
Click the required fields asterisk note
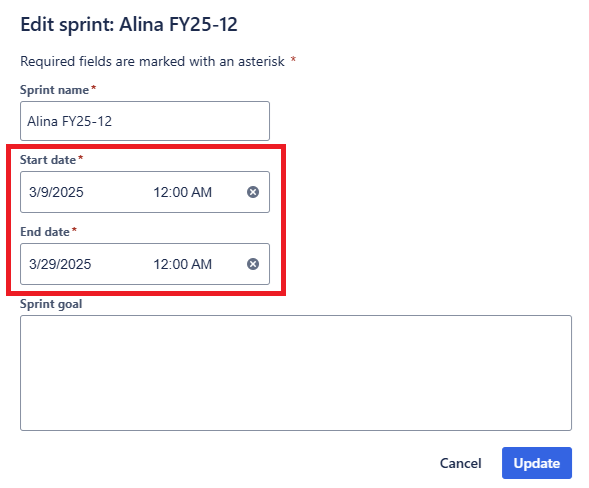click(x=153, y=61)
